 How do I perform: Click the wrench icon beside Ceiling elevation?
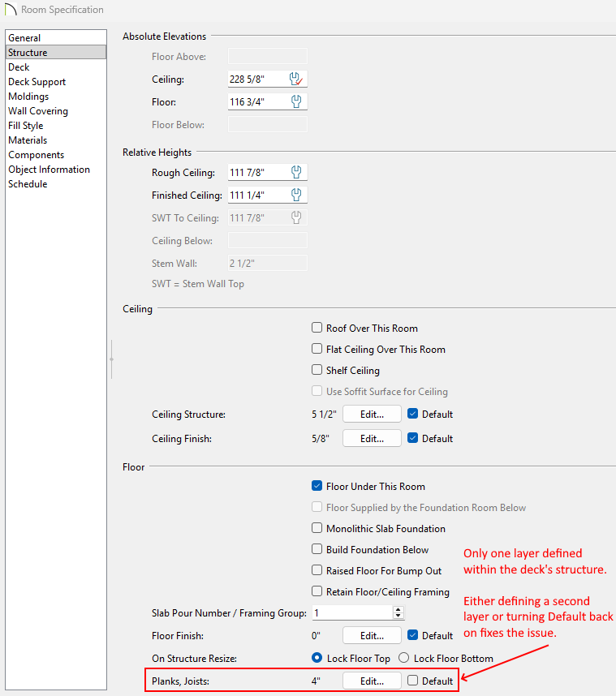[x=297, y=79]
